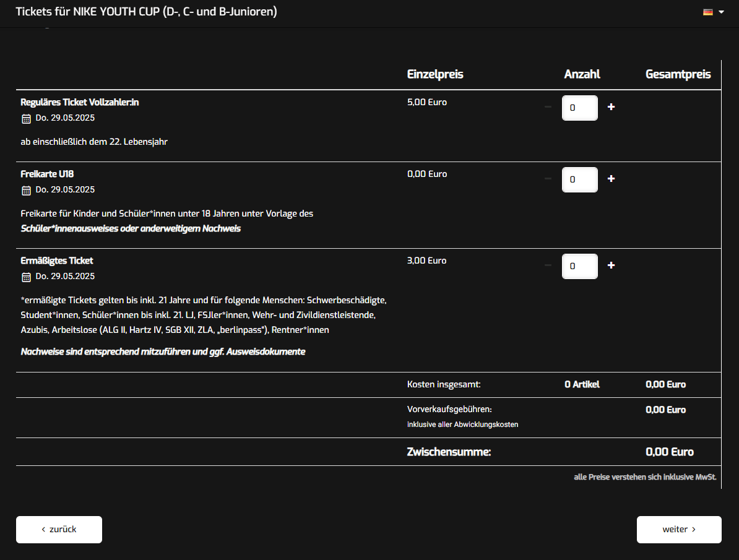Click the quantity field for Reguläres Ticket
This screenshot has width=739, height=560.
[x=580, y=108]
